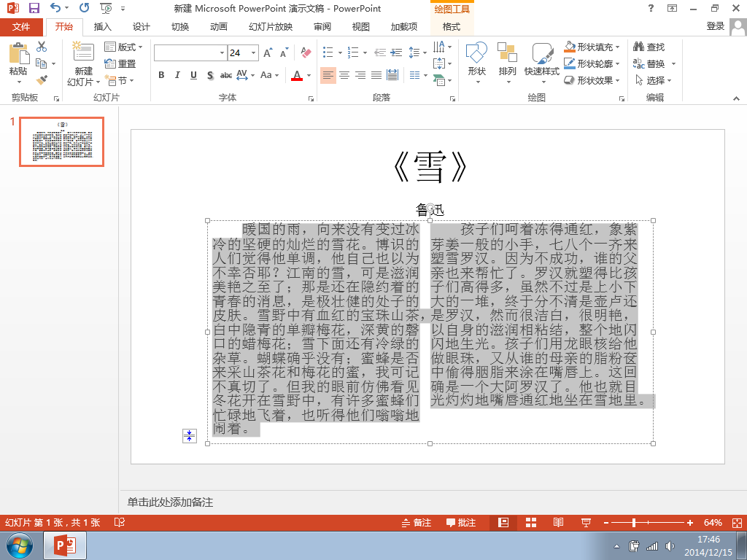Open Quick Styles gallery

(x=542, y=63)
